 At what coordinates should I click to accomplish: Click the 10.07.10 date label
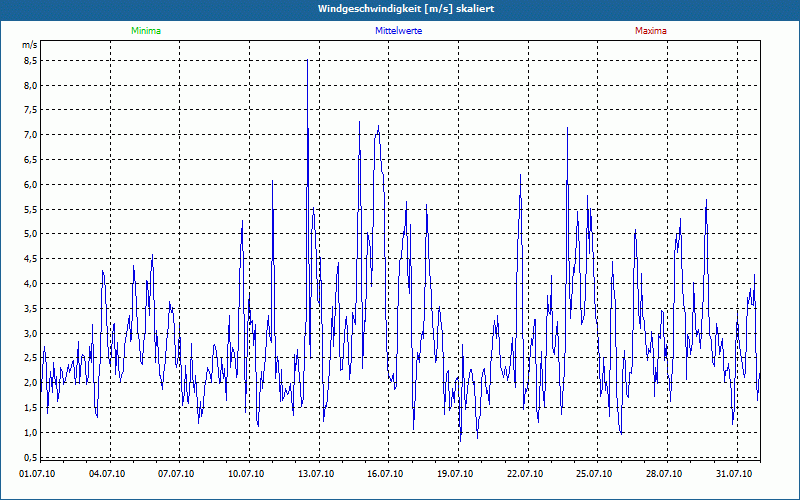(246, 474)
